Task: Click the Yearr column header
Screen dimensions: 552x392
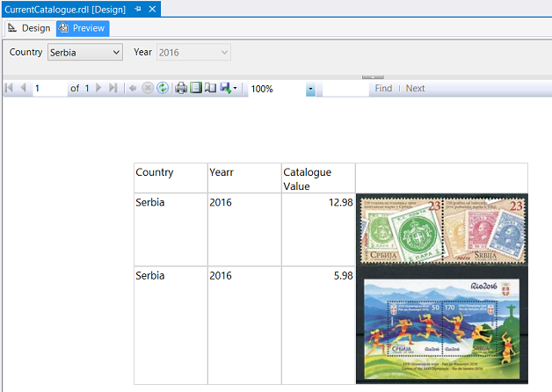Action: click(x=244, y=178)
